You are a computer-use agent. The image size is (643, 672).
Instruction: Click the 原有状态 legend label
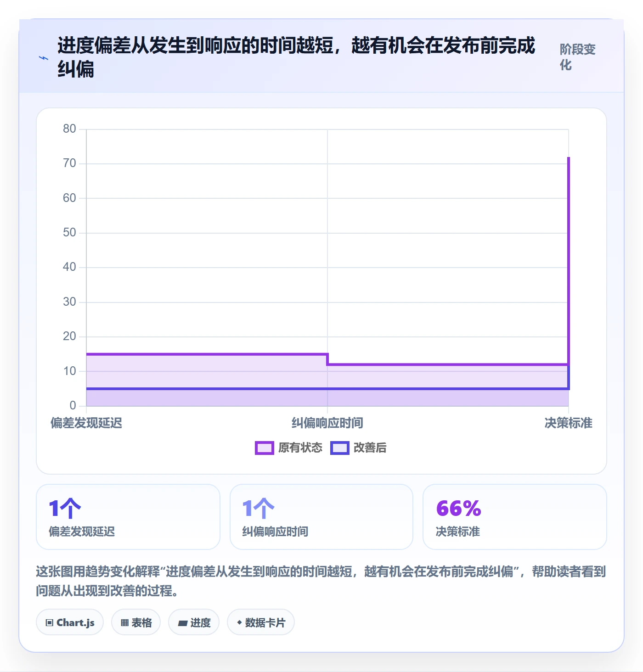click(x=300, y=448)
